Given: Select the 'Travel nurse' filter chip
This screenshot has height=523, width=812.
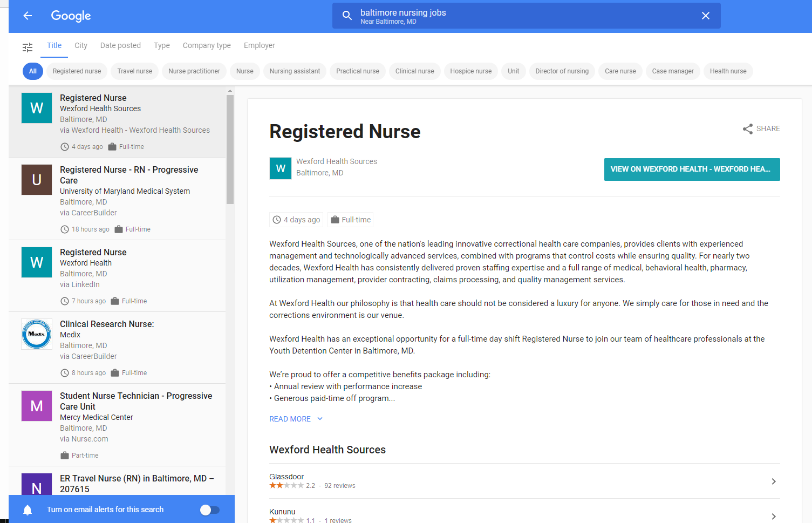Looking at the screenshot, I should point(134,71).
